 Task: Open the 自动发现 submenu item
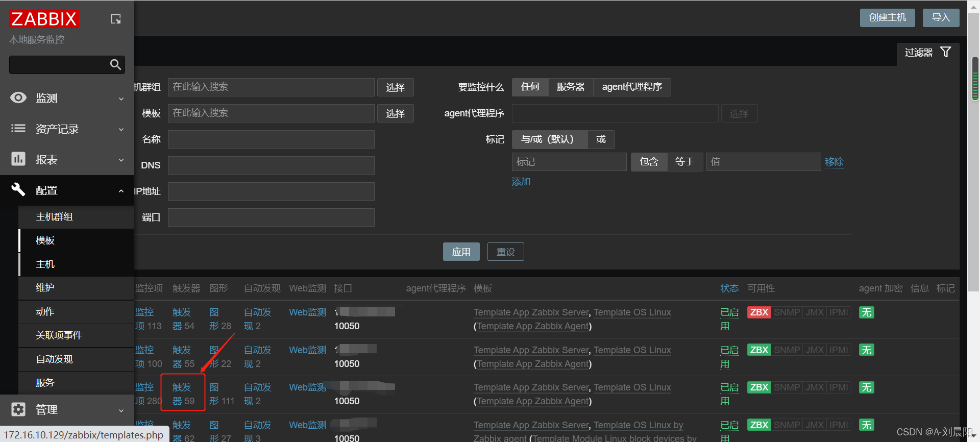[54, 359]
